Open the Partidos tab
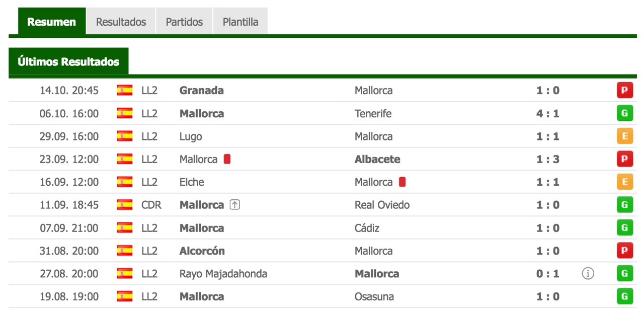 coord(184,22)
